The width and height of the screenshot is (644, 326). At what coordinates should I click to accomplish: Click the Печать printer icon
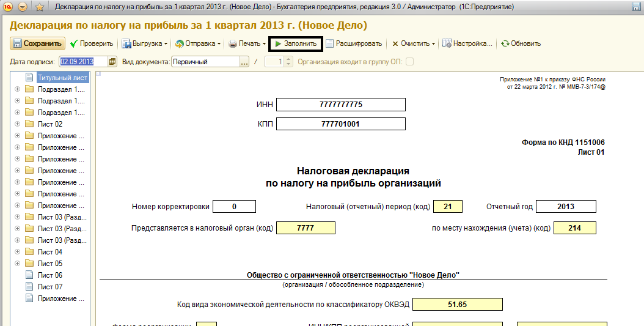[x=233, y=43]
